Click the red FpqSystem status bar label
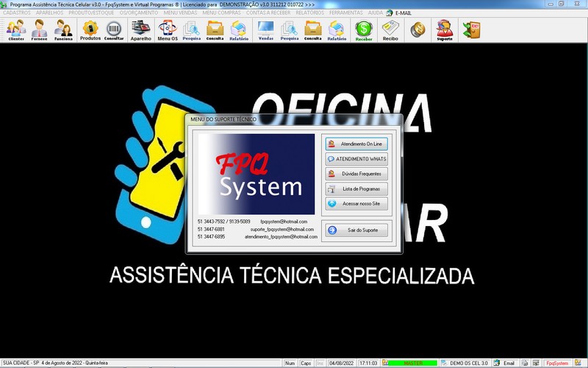Image resolution: width=588 pixels, height=368 pixels. point(557,363)
